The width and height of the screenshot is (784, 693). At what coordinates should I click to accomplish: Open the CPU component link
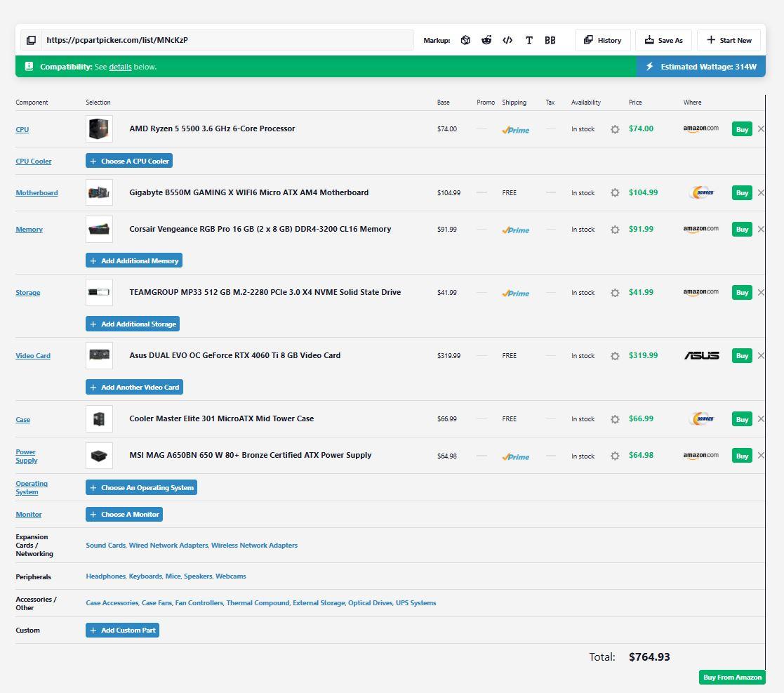[x=22, y=129]
